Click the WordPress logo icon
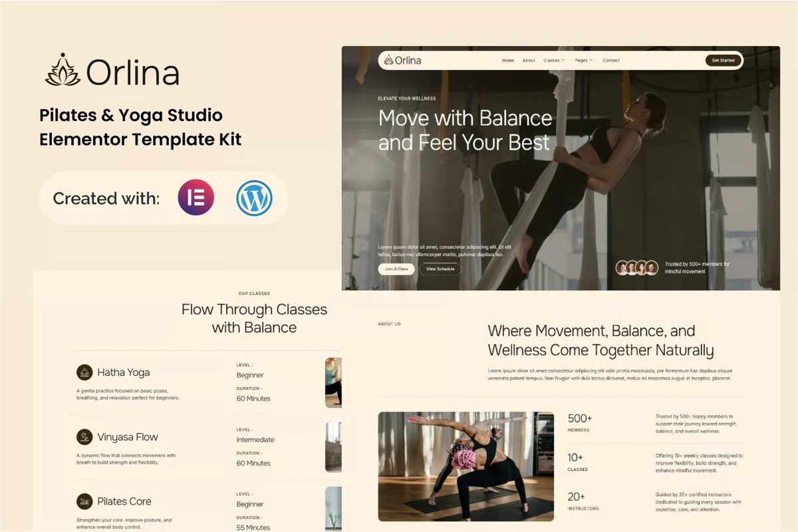The width and height of the screenshot is (798, 532). [x=254, y=198]
